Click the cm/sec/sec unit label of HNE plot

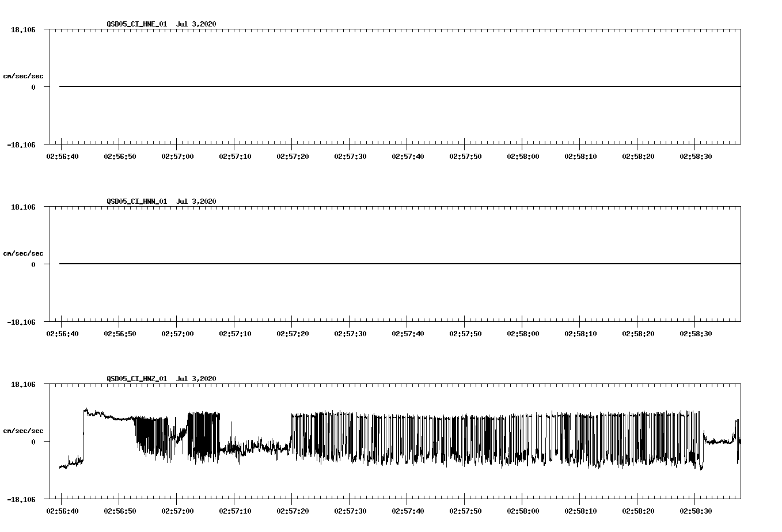[23, 76]
